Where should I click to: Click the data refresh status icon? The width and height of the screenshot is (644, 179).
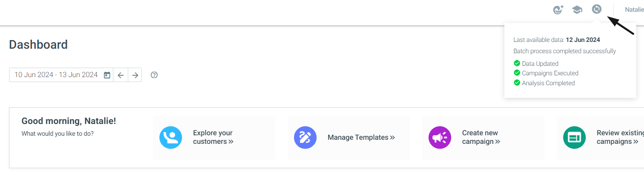tap(597, 9)
